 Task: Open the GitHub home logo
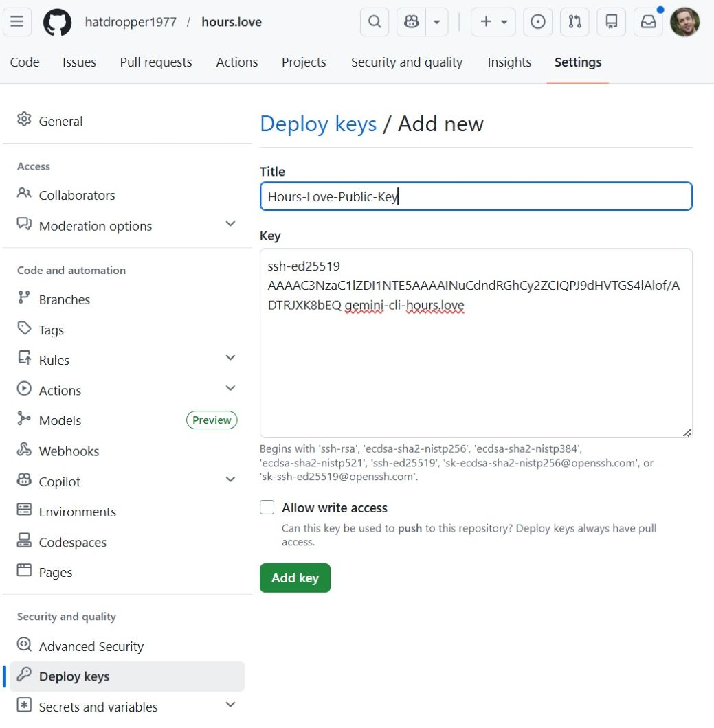click(58, 21)
